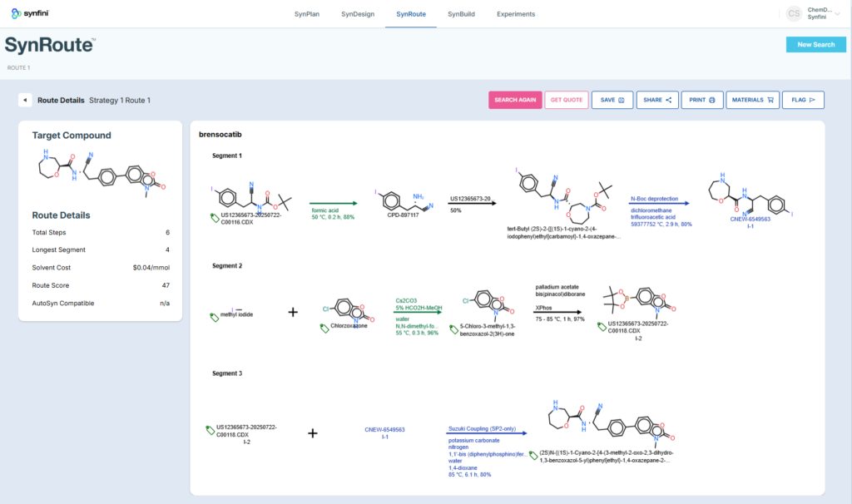Click tag icon beside final (2S)-N- product name
This screenshot has height=504, width=852.
tap(533, 455)
